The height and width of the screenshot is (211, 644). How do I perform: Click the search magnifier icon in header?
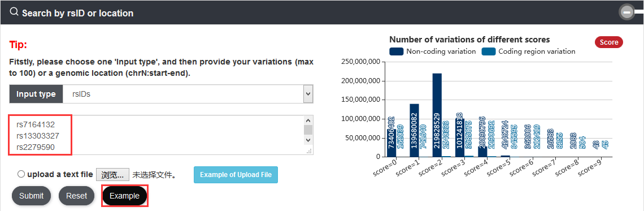tap(14, 12)
